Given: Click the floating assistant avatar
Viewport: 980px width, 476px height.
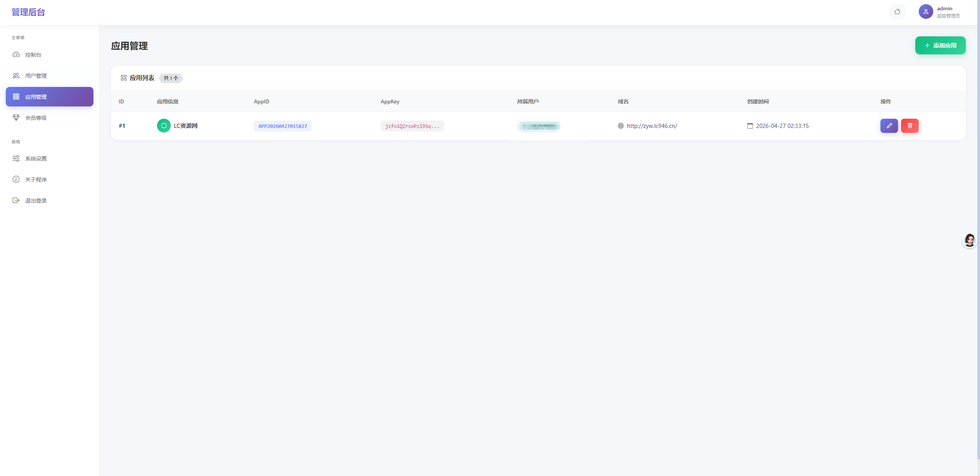Looking at the screenshot, I should 969,240.
